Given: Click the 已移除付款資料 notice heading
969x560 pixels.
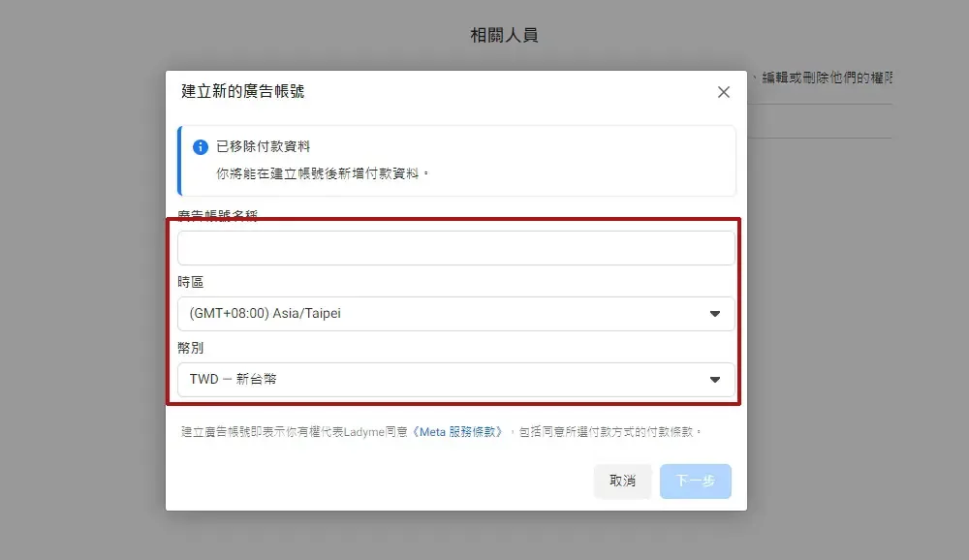Looking at the screenshot, I should [x=264, y=146].
